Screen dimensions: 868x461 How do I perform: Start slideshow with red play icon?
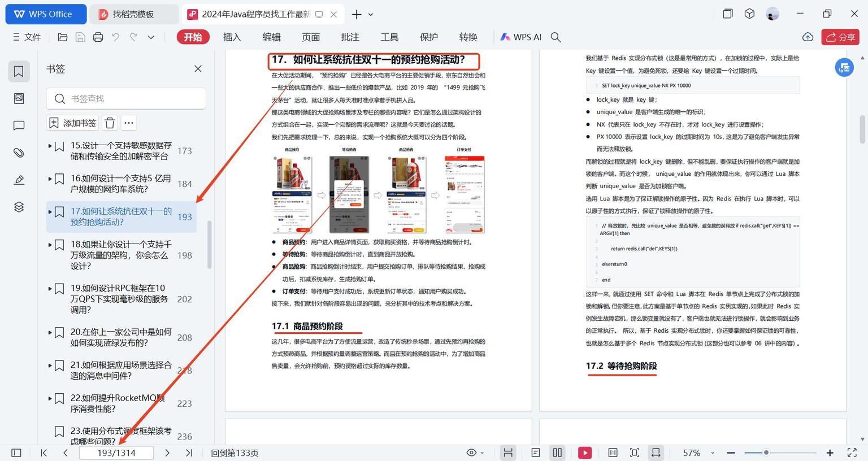click(x=585, y=453)
